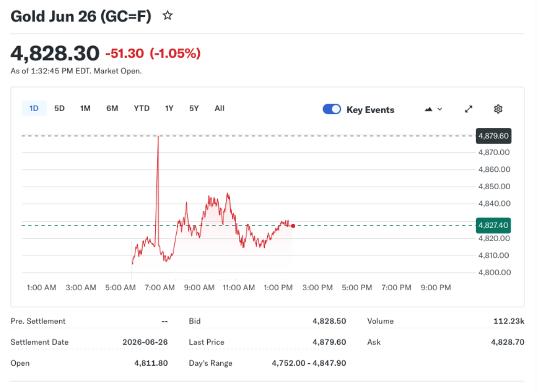The width and height of the screenshot is (537, 392).
Task: Select the 5Y timeframe
Action: coord(194,108)
